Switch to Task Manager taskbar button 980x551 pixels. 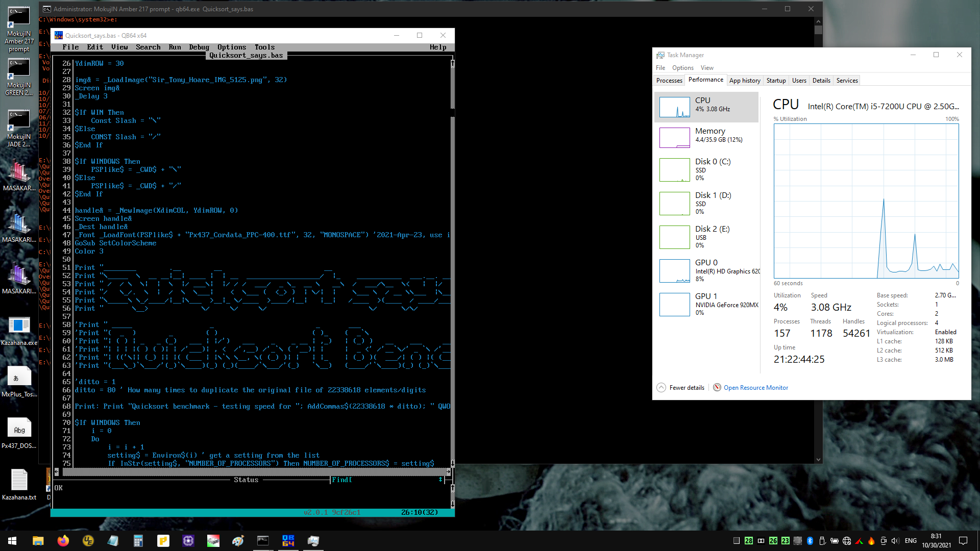(313, 541)
